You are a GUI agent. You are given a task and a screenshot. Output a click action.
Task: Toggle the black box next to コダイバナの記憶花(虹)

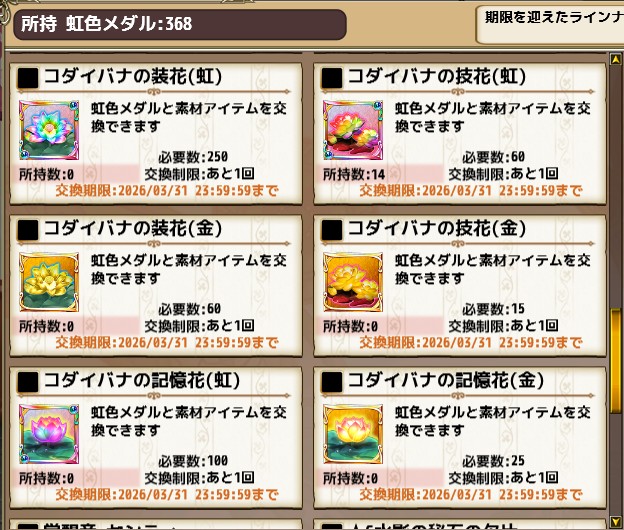click(x=28, y=382)
